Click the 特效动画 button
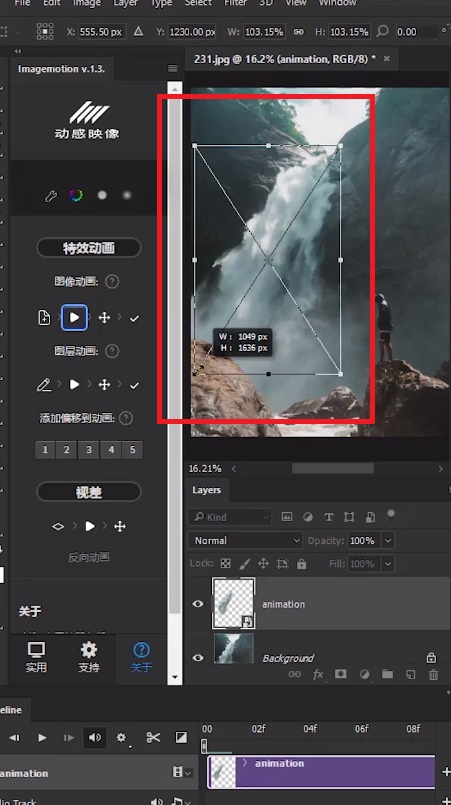 88,248
